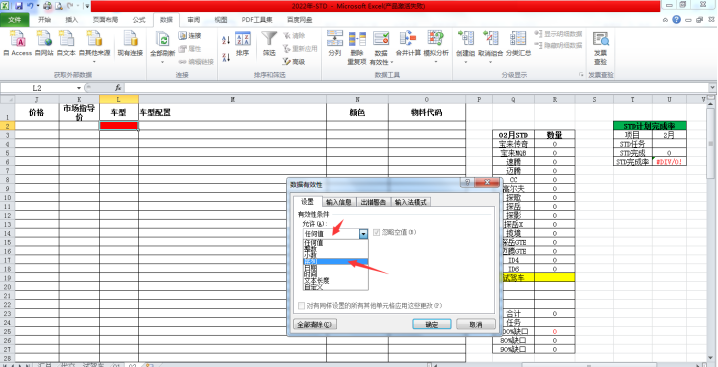Click the 数据有效性 data validation icon

pos(381,39)
